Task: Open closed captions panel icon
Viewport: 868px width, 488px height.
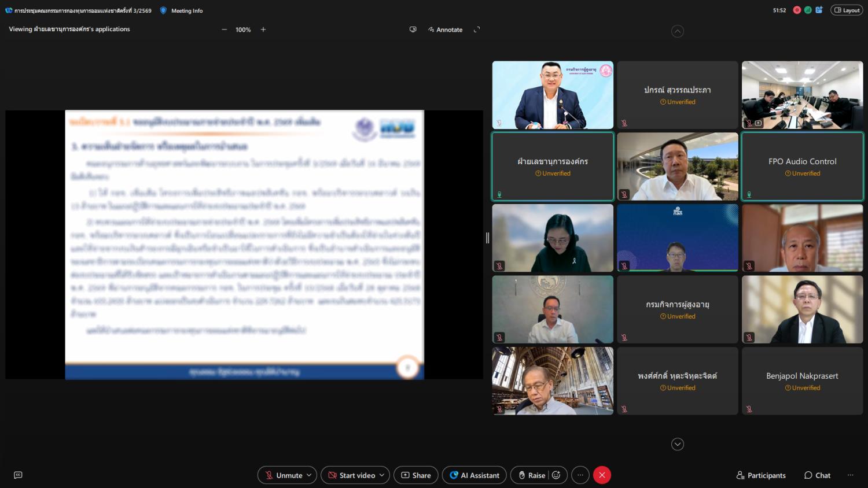Action: click(x=18, y=475)
